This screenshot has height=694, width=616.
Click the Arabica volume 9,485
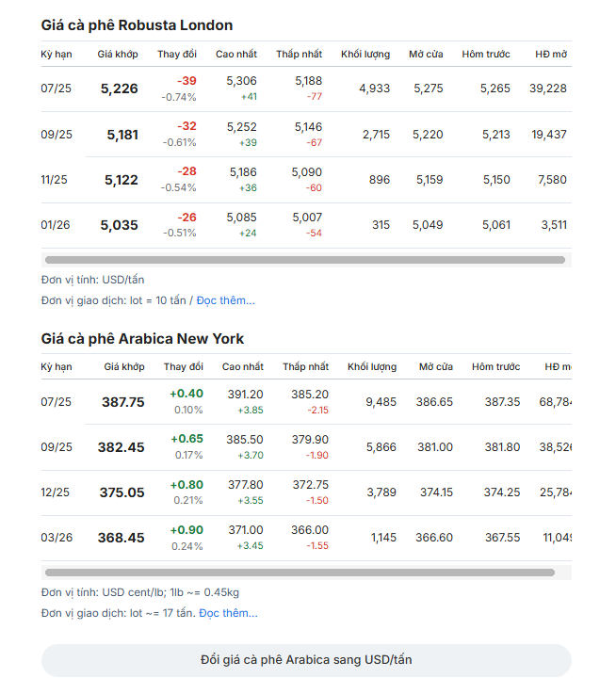381,402
